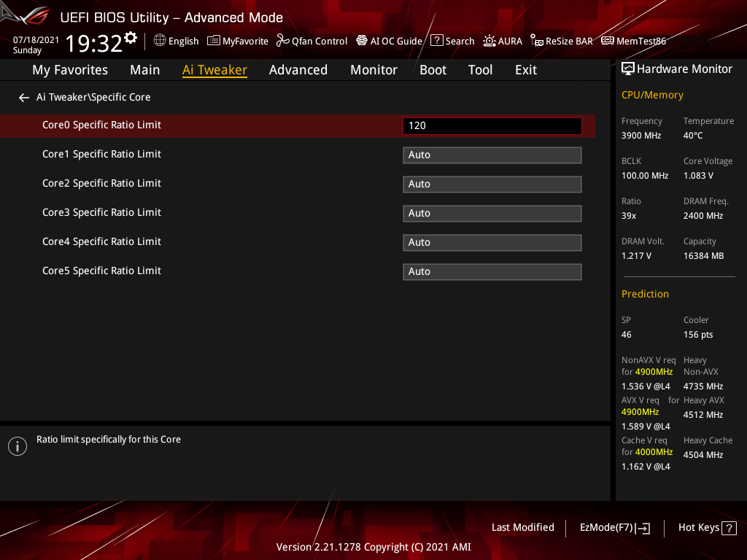This screenshot has height=560, width=747.
Task: Click the English language selector
Action: (x=176, y=41)
